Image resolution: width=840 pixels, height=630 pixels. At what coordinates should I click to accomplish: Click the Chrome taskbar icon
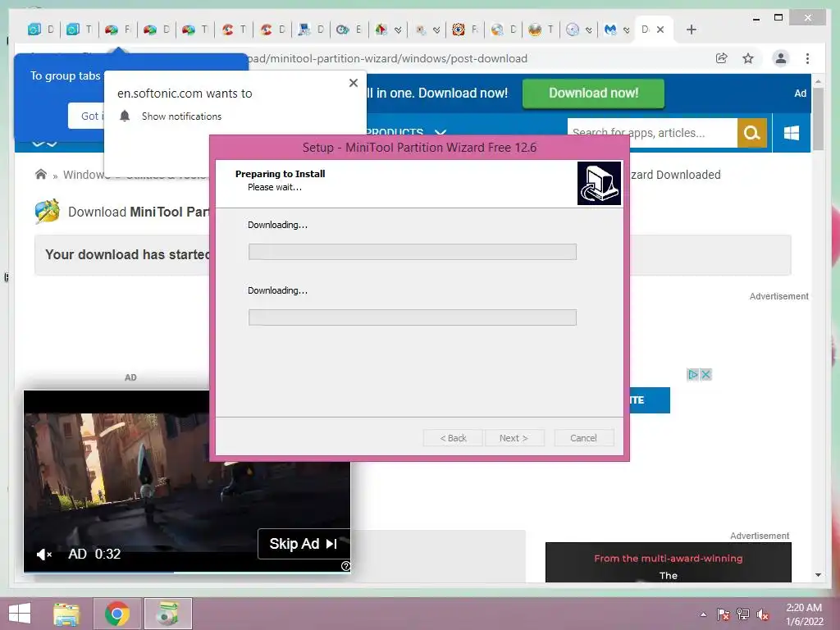117,614
